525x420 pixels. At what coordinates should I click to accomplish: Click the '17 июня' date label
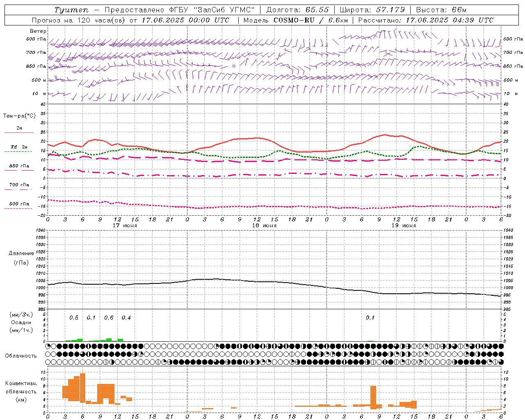[x=125, y=226]
